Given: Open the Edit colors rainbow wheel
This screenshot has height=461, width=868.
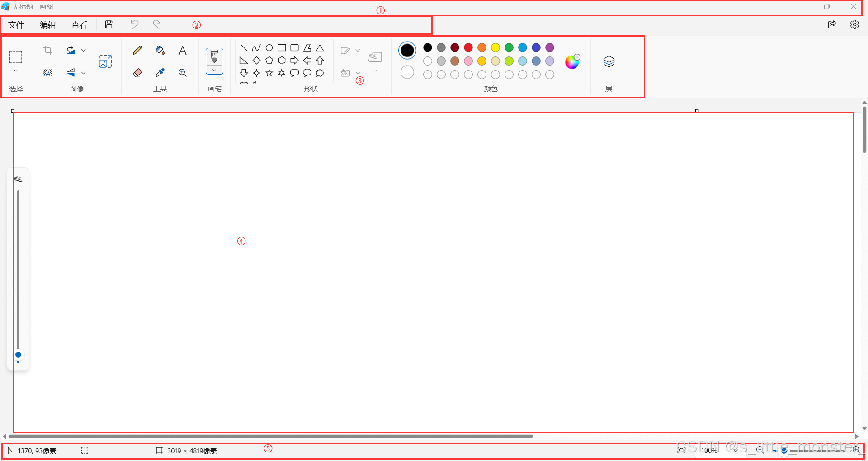Looking at the screenshot, I should click(x=572, y=61).
